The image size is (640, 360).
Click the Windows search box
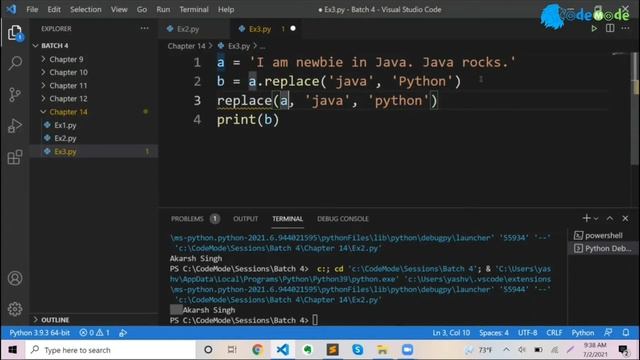(110, 350)
